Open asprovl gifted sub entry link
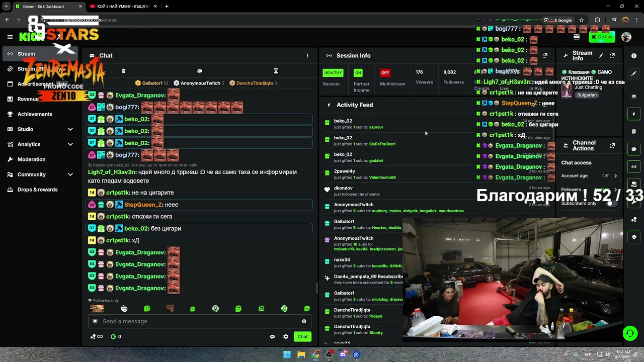Viewport: 644px width, 362px height. (x=376, y=127)
